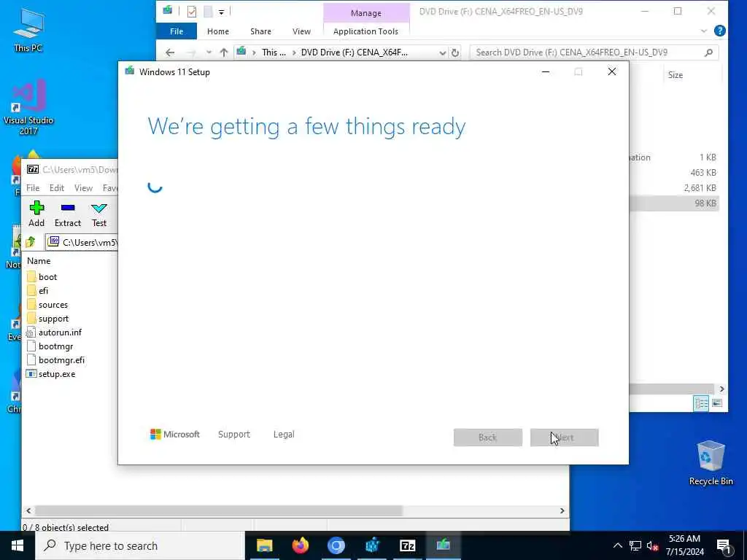Open Firefox from the taskbar

point(300,545)
